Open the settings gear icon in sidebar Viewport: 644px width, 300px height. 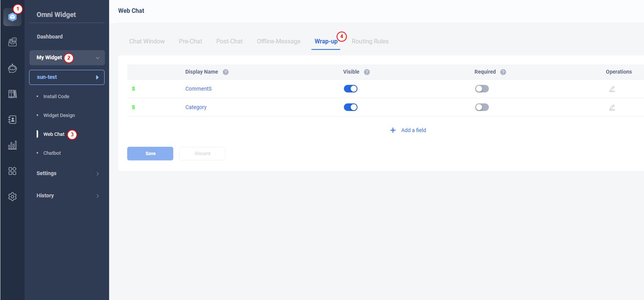[12, 197]
